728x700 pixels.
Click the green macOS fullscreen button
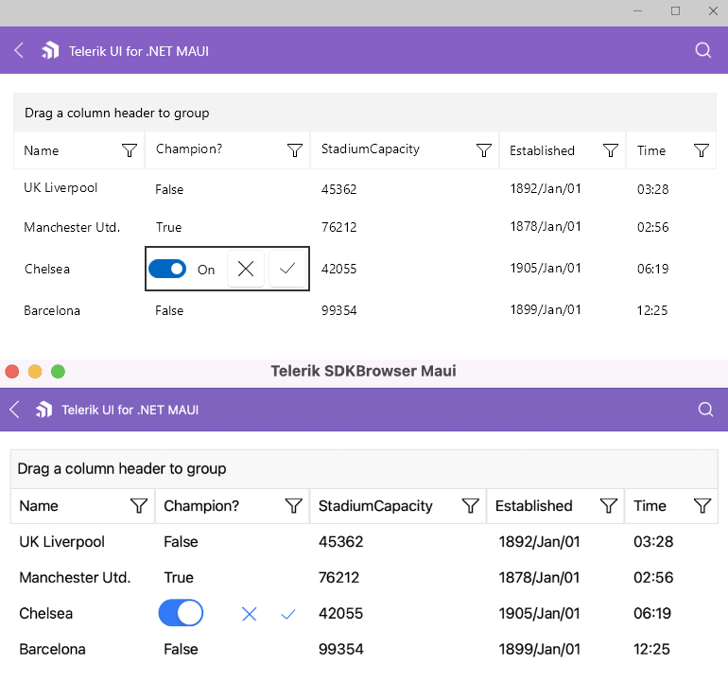(x=58, y=372)
